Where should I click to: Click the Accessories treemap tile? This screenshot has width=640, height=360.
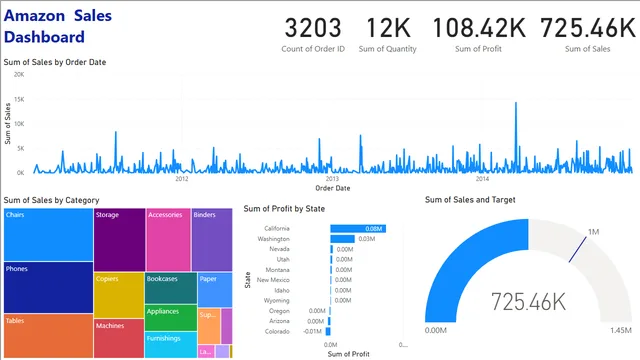click(x=168, y=240)
